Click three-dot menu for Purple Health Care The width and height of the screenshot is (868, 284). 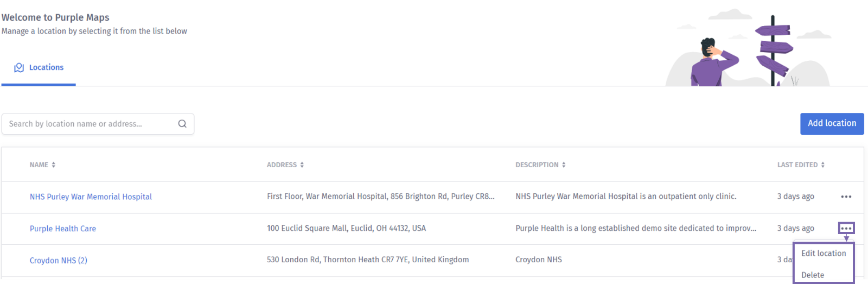(846, 228)
